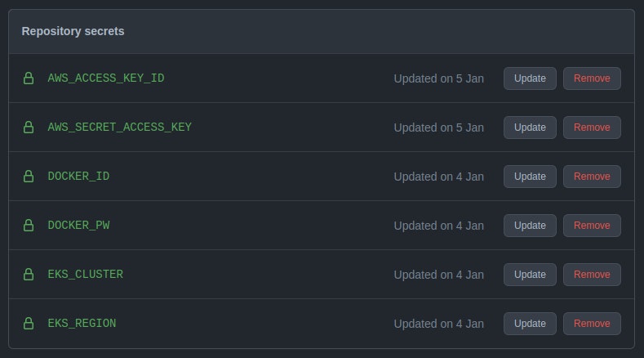Click the lock icon beside DOCKER_ID
This screenshot has width=644, height=358.
[29, 177]
